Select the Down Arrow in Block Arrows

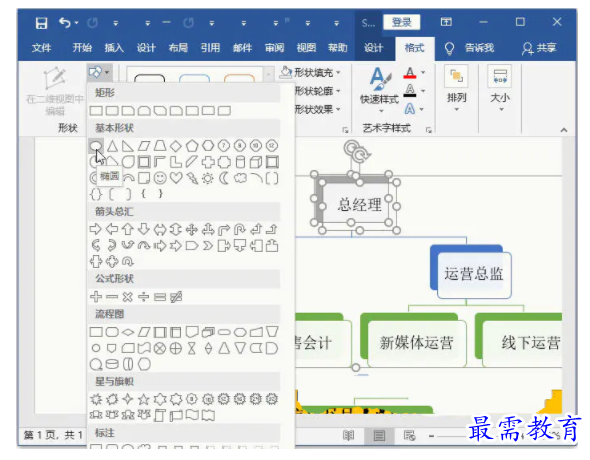[x=144, y=229]
